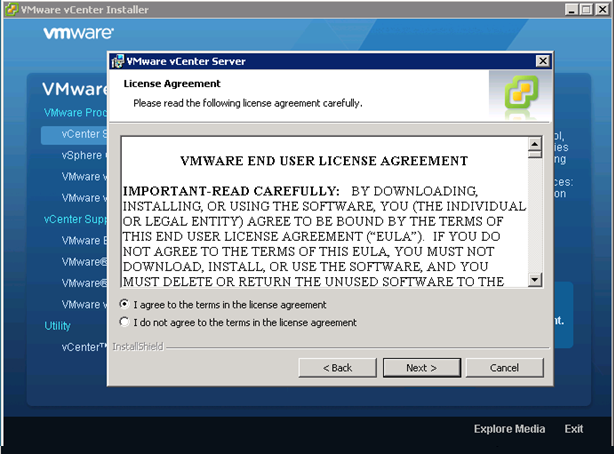This screenshot has width=614, height=454.
Task: Select vCenter Server item in installer list
Action: point(74,134)
